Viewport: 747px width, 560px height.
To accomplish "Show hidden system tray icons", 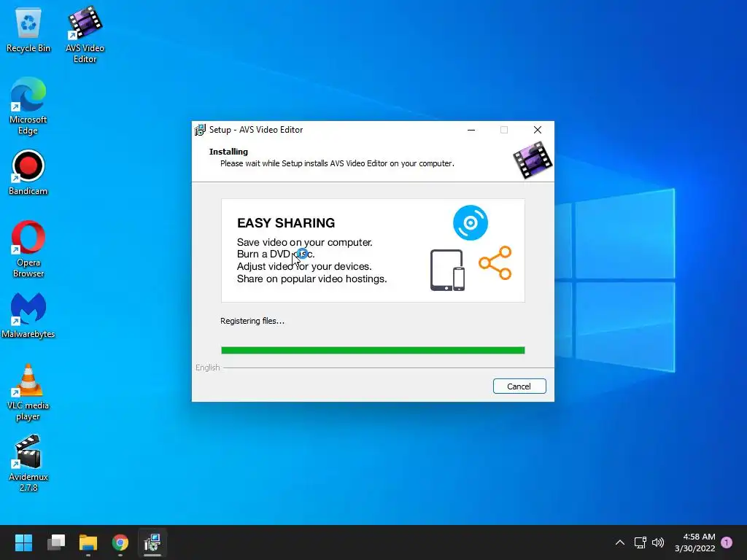I will tap(620, 542).
